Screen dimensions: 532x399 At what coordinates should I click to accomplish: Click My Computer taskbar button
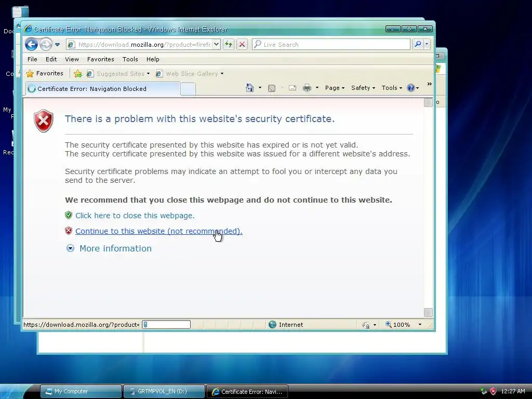pos(81,391)
